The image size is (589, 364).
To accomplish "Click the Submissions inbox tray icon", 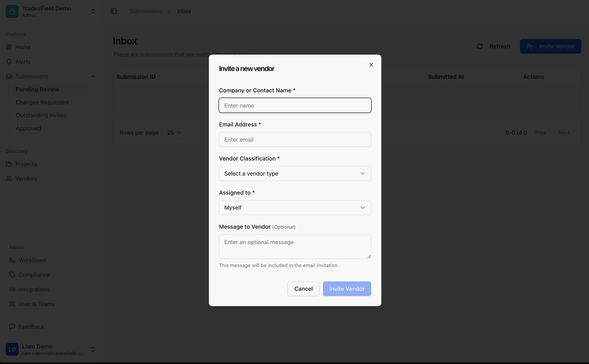I will (9, 76).
